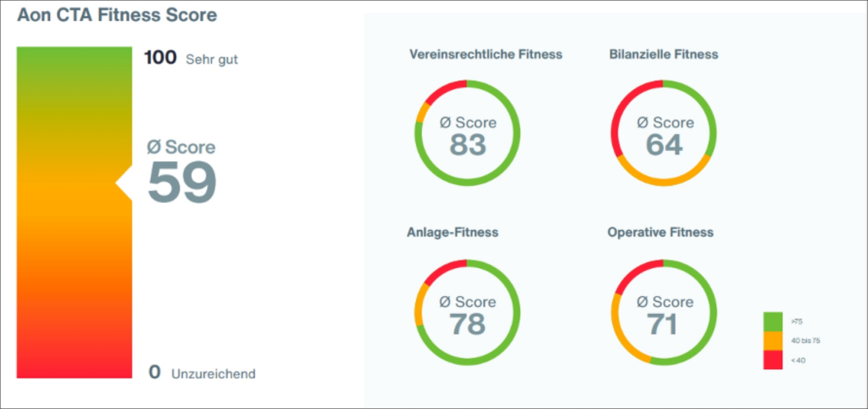The width and height of the screenshot is (868, 409).
Task: Select the orange legend swatch for 40 bis 75
Action: pyautogui.click(x=772, y=340)
